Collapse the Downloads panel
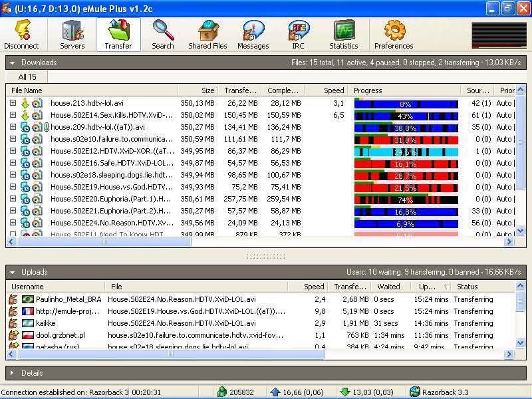 13,63
